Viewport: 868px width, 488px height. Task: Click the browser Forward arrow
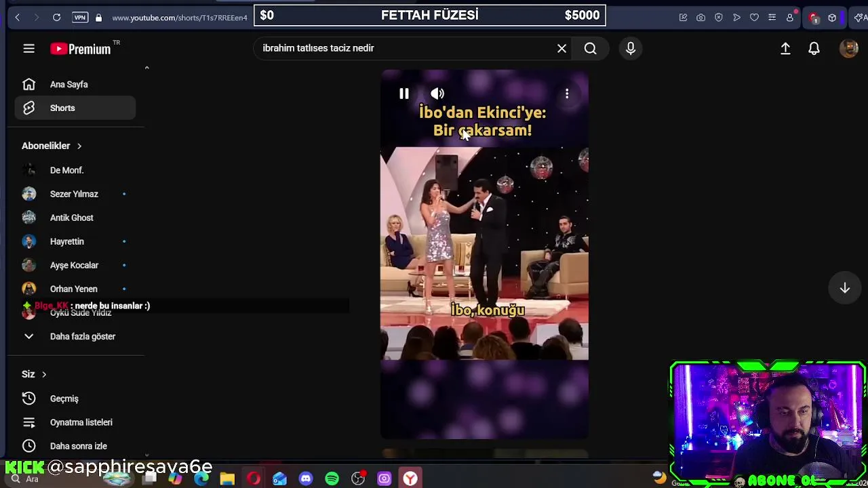point(37,17)
